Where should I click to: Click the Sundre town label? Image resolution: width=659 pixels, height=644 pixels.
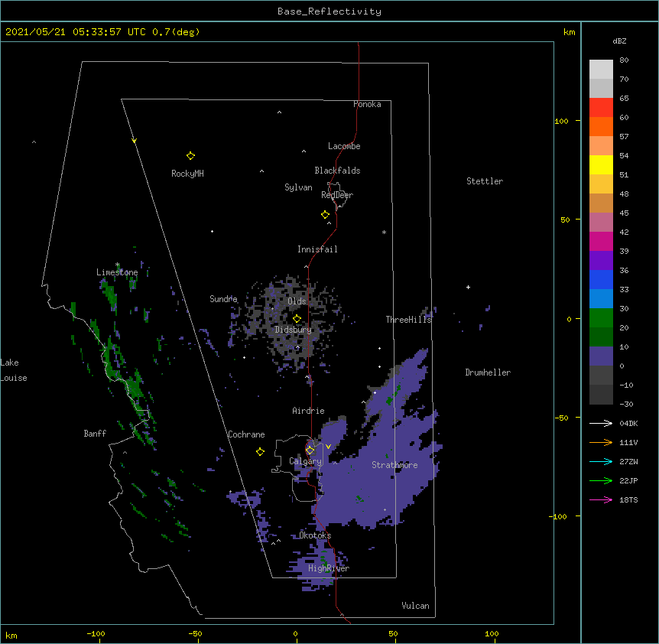tap(223, 299)
